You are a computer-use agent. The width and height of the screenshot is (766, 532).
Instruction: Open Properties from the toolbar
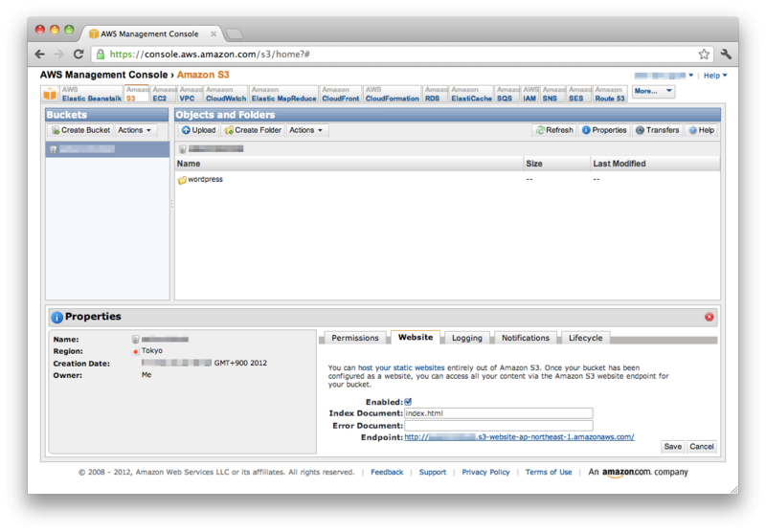604,130
